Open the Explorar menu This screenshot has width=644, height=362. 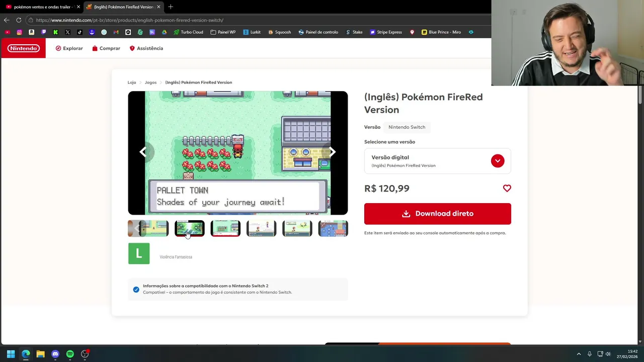click(x=69, y=48)
